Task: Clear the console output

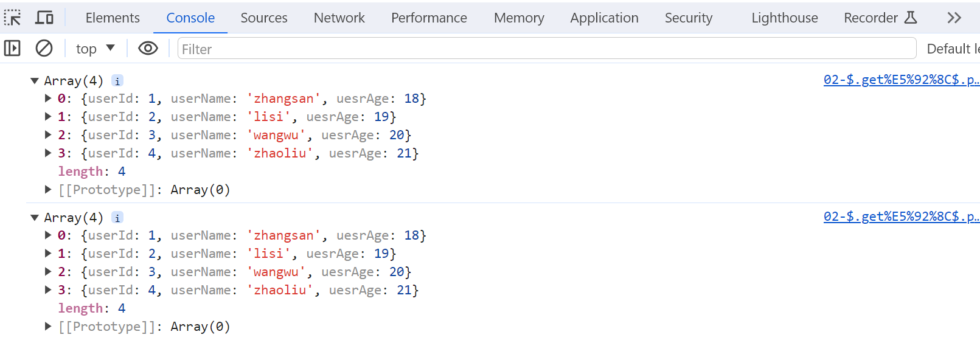Action: pos(44,48)
